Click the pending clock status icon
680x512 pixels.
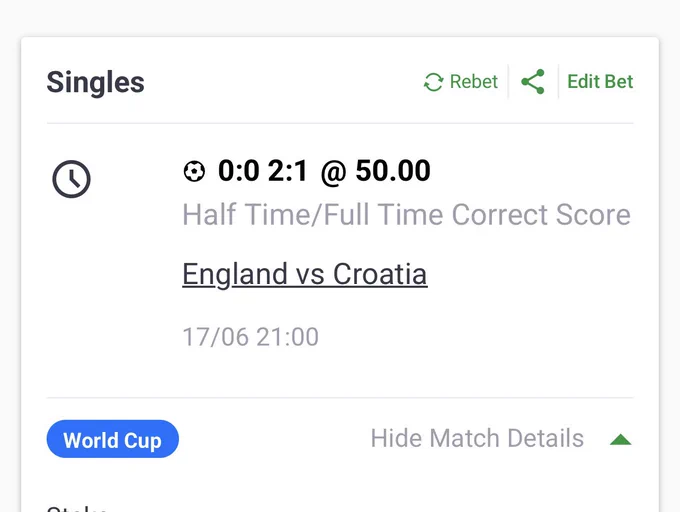(72, 179)
